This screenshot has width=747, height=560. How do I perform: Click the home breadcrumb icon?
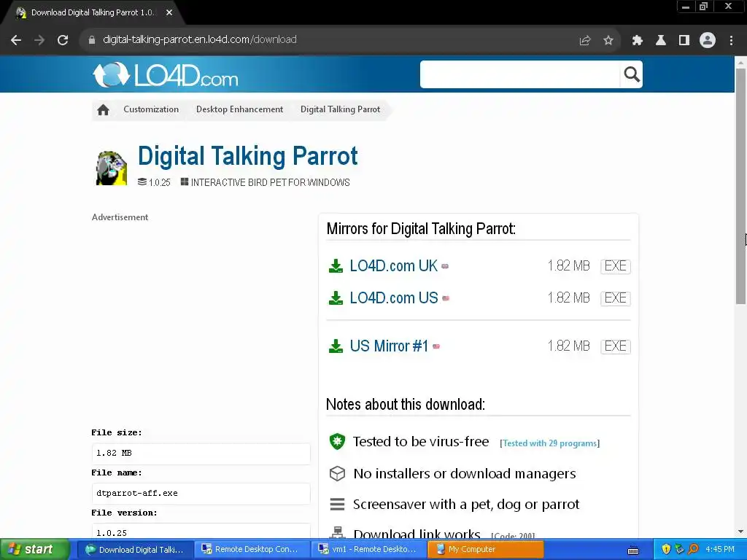(103, 110)
